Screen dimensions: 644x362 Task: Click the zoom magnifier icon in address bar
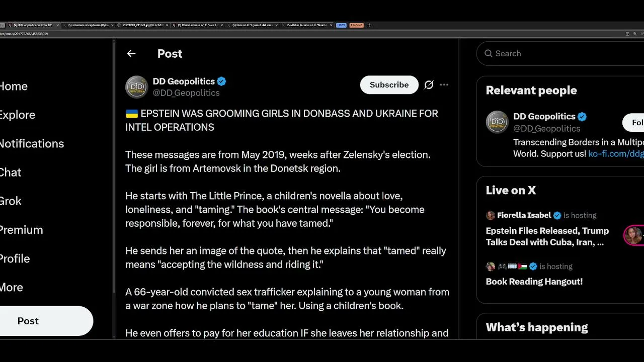[635, 34]
